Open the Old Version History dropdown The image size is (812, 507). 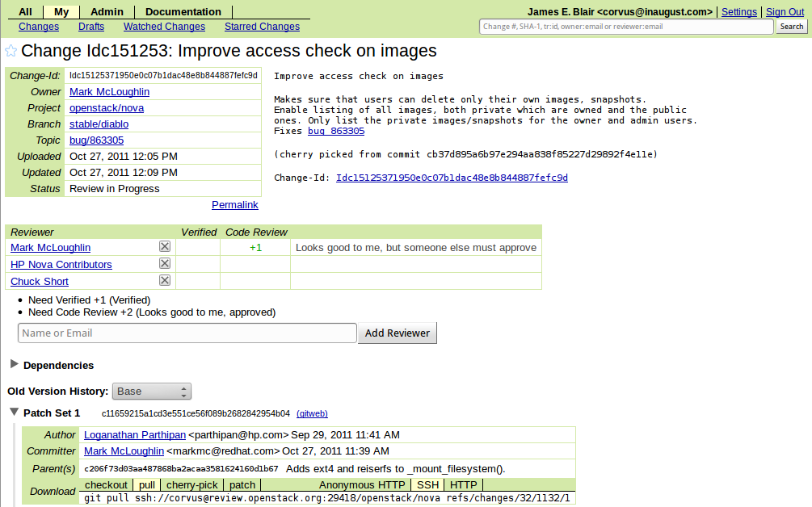[152, 392]
